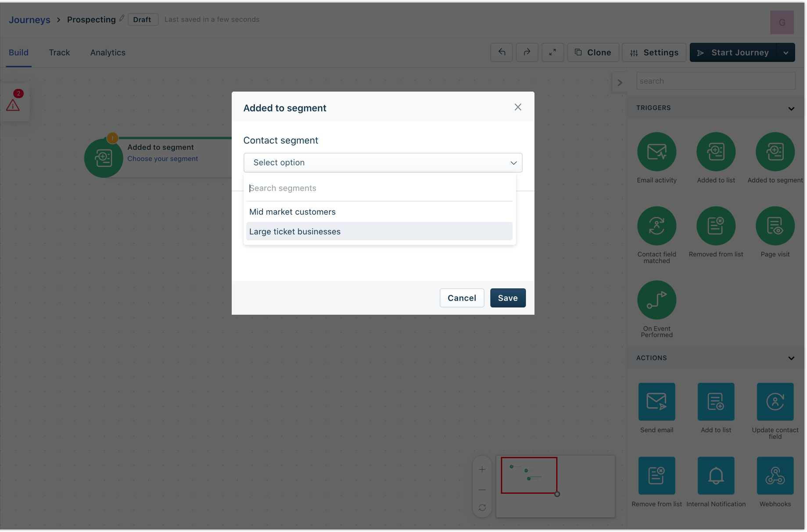Select the Send email action icon
Screen dimensions: 807x532
656,401
